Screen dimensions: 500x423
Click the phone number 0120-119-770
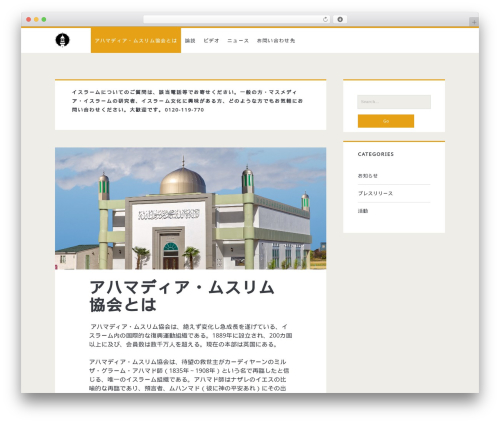tap(184, 110)
